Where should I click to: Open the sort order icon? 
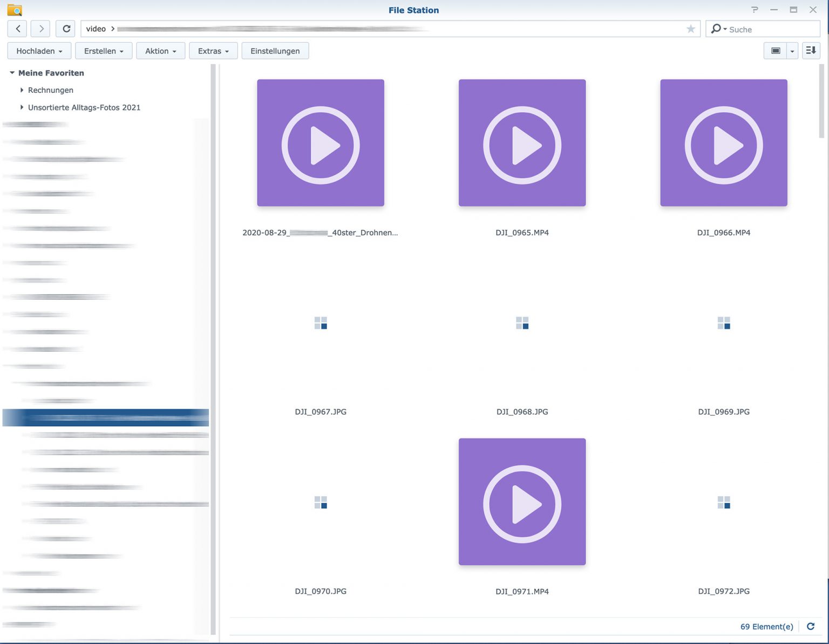point(810,50)
